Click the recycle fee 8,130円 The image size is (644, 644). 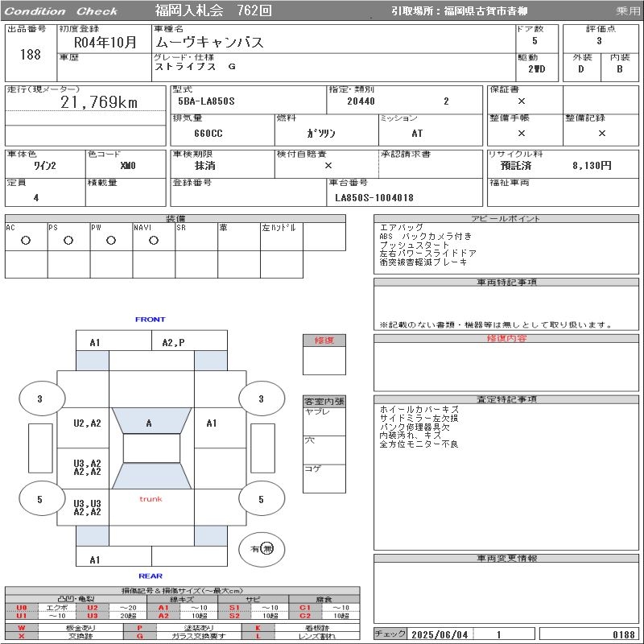pos(592,166)
